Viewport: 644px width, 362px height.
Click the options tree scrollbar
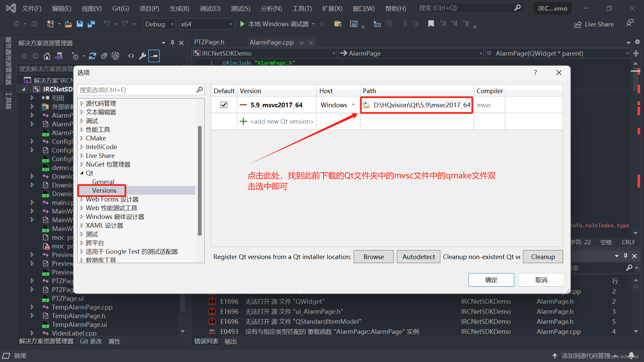click(200, 180)
